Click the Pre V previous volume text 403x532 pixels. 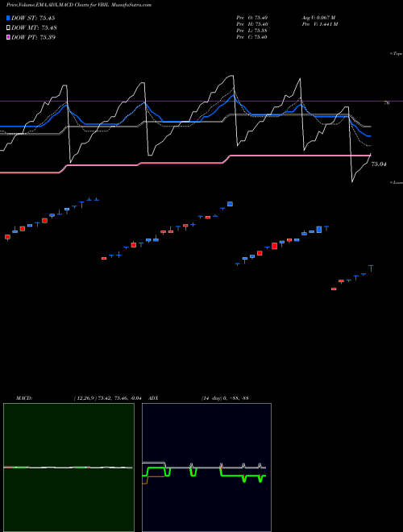click(319, 24)
